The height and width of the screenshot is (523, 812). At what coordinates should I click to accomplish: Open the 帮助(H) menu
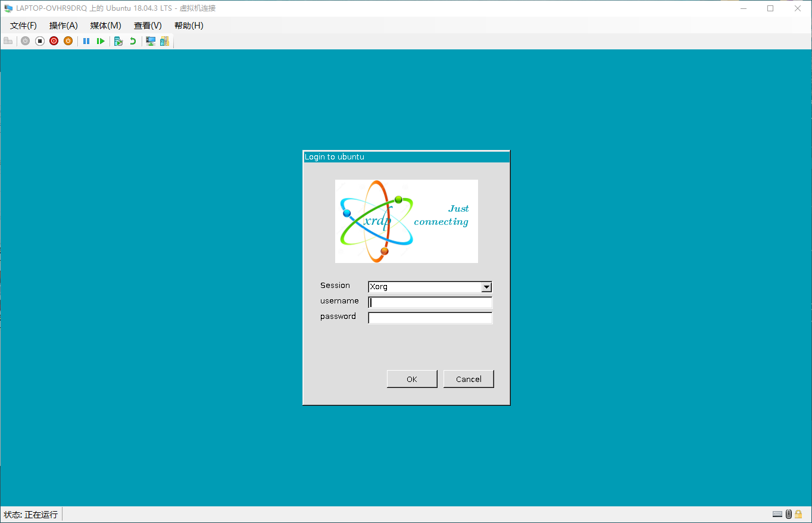189,26
